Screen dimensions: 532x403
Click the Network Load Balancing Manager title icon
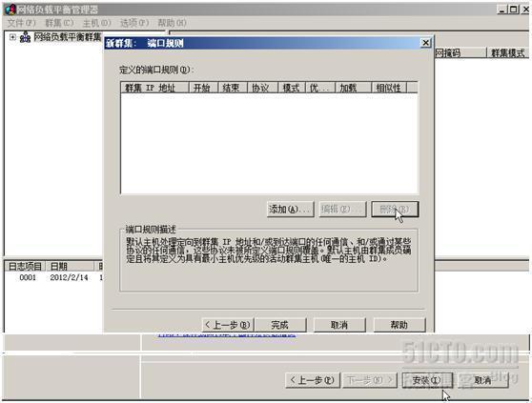coord(10,10)
